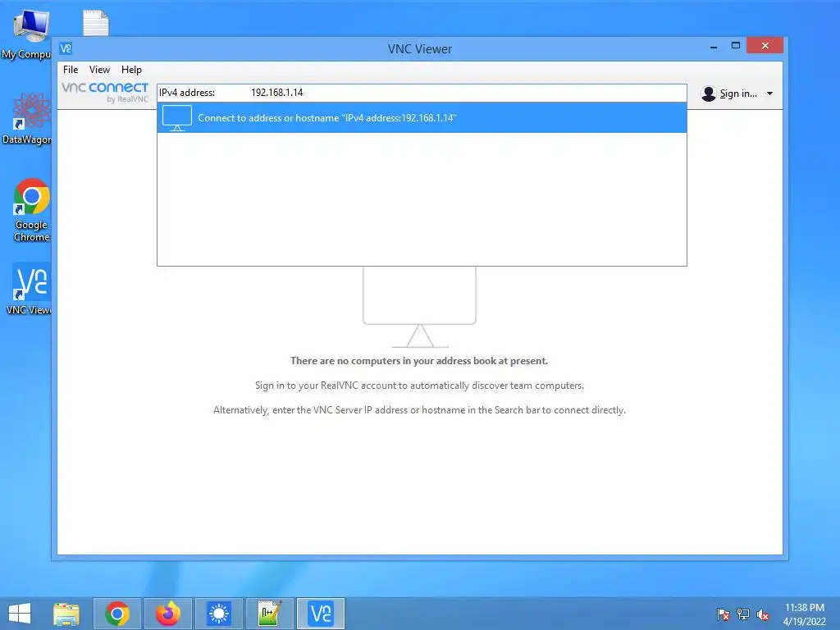The image size is (840, 630).
Task: Click the monitor icon in the connect suggestion
Action: (x=177, y=118)
